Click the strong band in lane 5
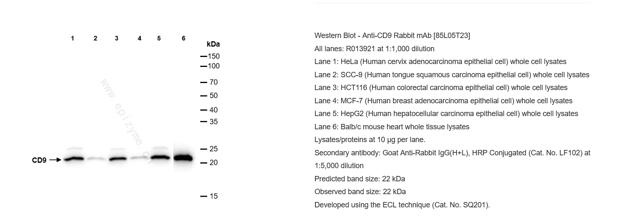The height and width of the screenshot is (221, 644). [160, 157]
